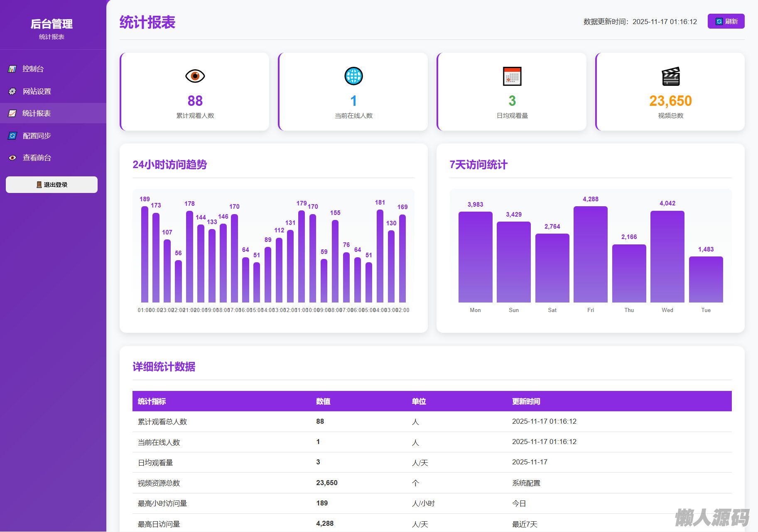Click the globe icon for online users
The height and width of the screenshot is (532, 758).
pyautogui.click(x=353, y=76)
